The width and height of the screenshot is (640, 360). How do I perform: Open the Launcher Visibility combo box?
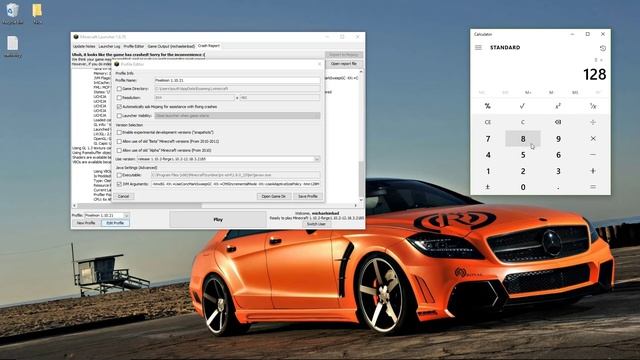[237, 116]
